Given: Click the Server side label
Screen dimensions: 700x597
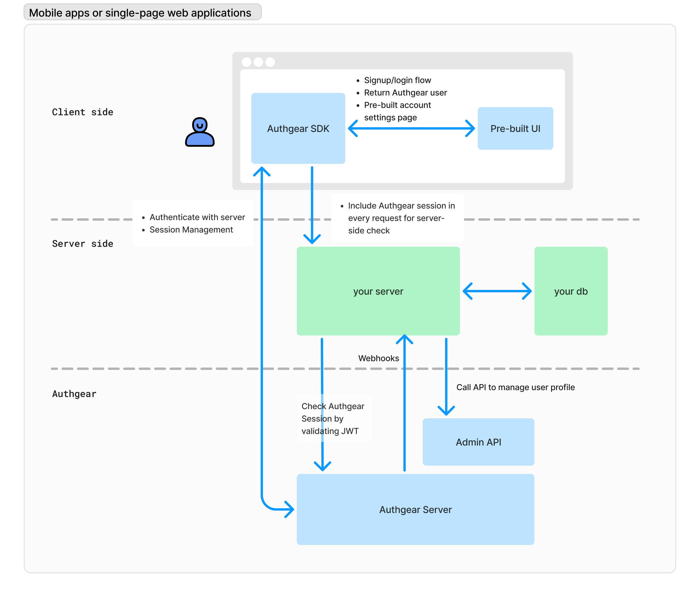Looking at the screenshot, I should tap(82, 243).
